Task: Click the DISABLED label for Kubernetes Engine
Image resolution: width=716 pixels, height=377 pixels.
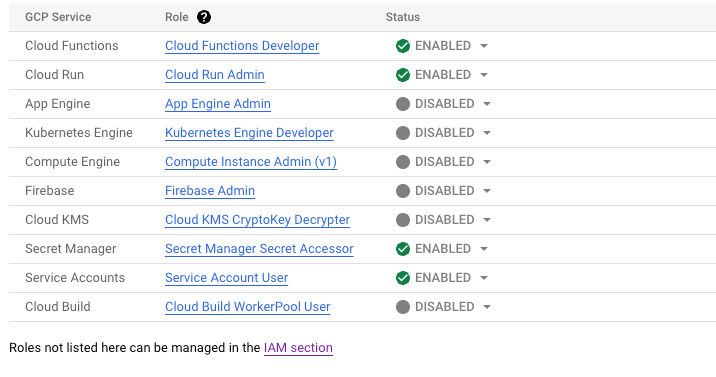Action: [445, 133]
